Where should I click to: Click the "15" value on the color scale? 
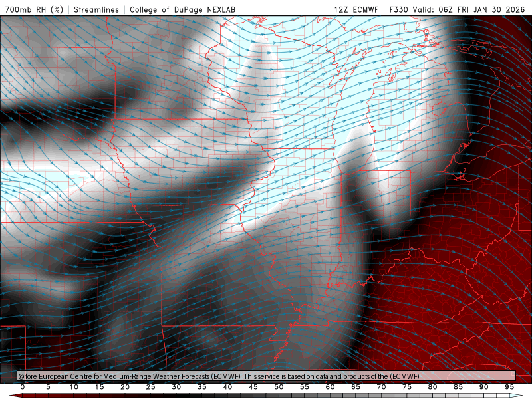point(99,387)
